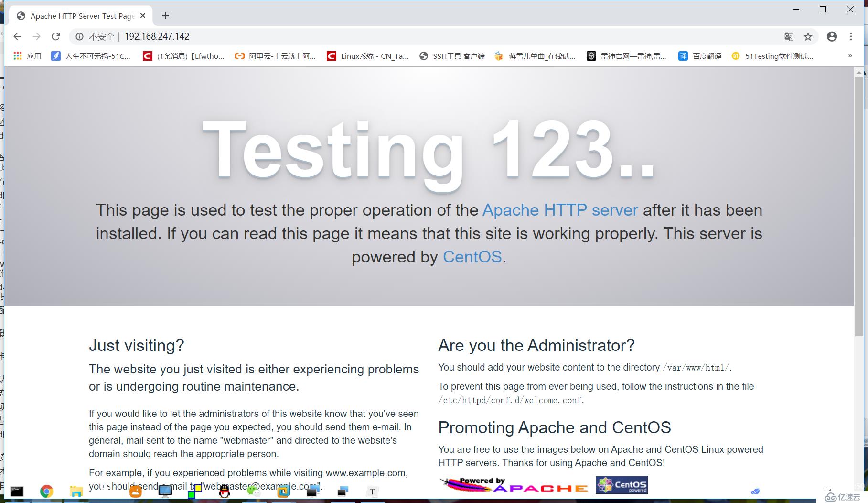868x503 pixels.
Task: Show more bookmarks with the chevron
Action: [850, 55]
